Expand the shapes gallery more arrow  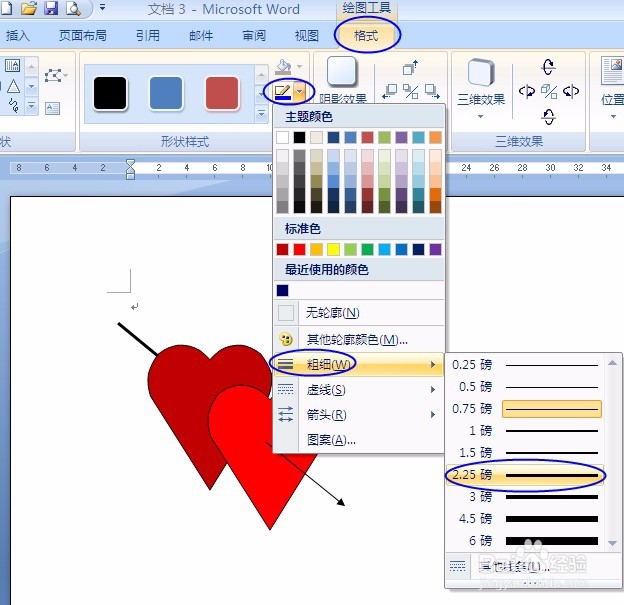tap(31, 106)
